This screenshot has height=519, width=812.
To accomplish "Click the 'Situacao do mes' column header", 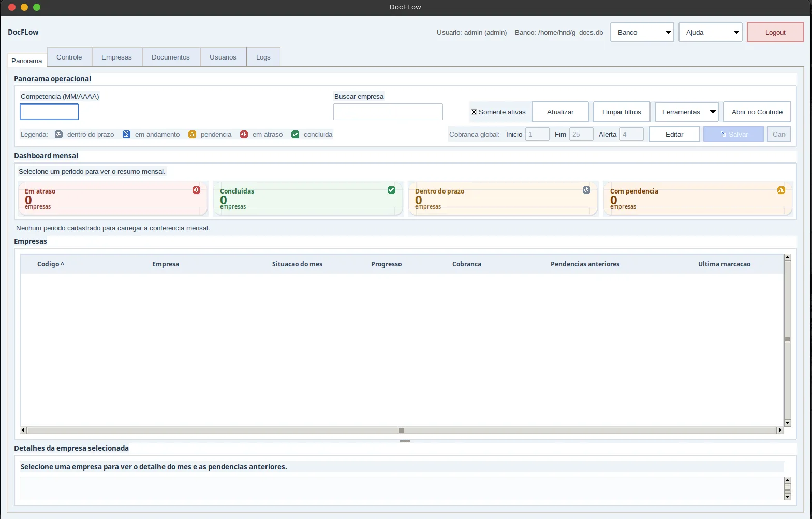I will 297,264.
